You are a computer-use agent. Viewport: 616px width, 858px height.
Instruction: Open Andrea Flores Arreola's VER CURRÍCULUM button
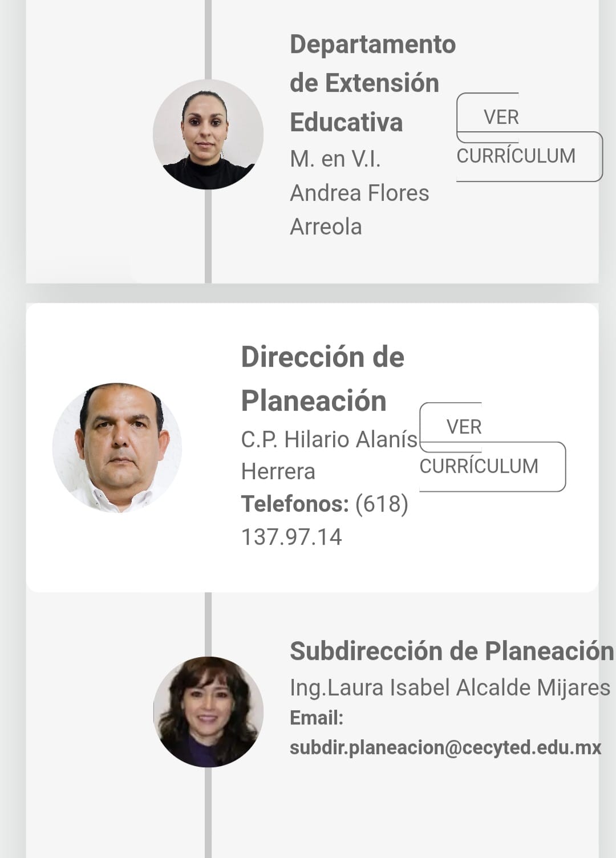[515, 137]
